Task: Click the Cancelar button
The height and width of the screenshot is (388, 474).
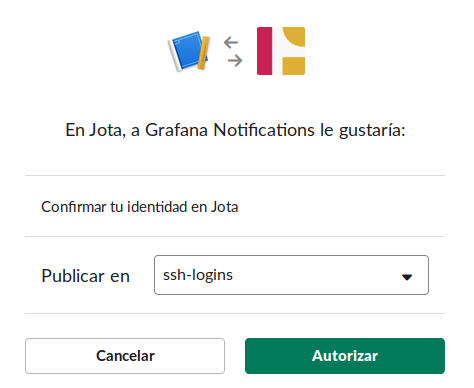Action: tap(125, 356)
